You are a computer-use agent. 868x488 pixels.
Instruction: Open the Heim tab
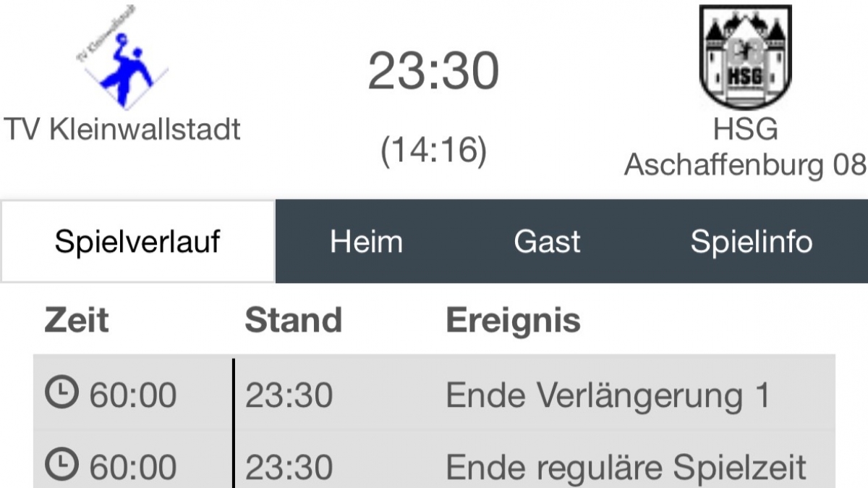(366, 242)
